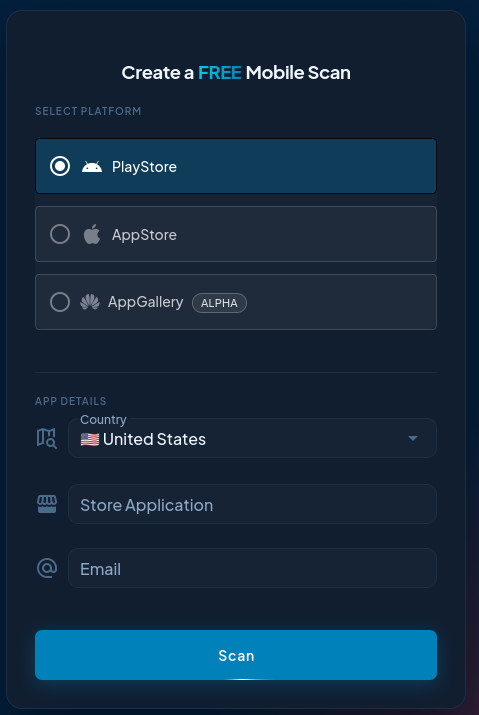Image resolution: width=479 pixels, height=715 pixels.
Task: Click the at-sign email icon
Action: point(47,568)
